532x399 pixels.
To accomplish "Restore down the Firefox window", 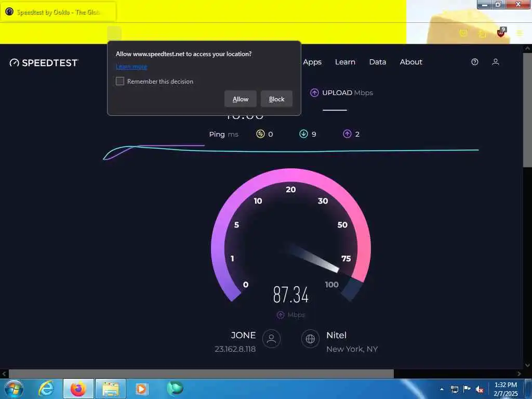I will click(x=498, y=4).
